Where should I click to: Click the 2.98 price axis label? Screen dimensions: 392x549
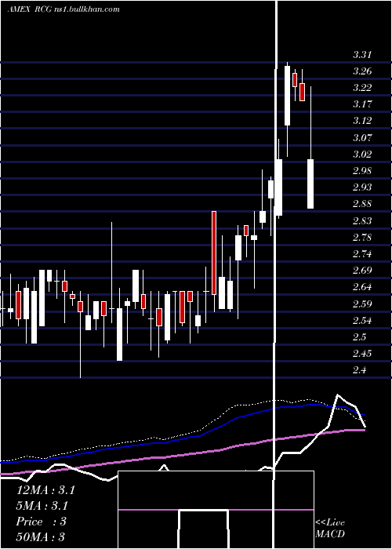[362, 171]
